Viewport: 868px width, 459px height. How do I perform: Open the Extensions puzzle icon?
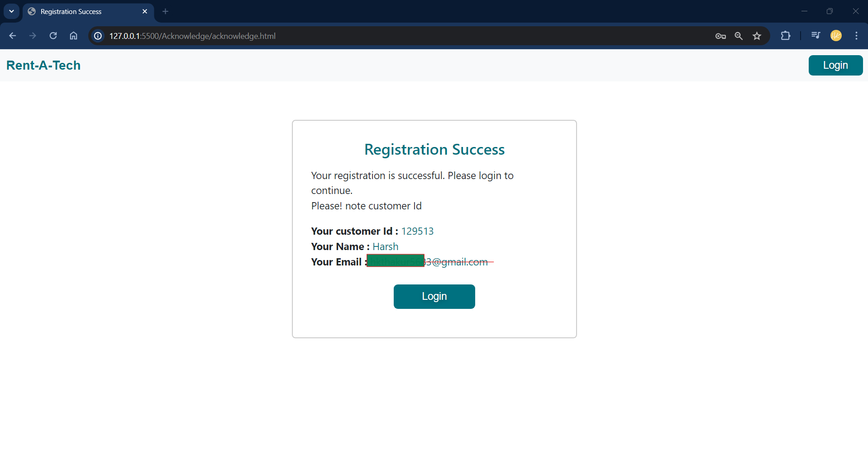[x=786, y=35]
